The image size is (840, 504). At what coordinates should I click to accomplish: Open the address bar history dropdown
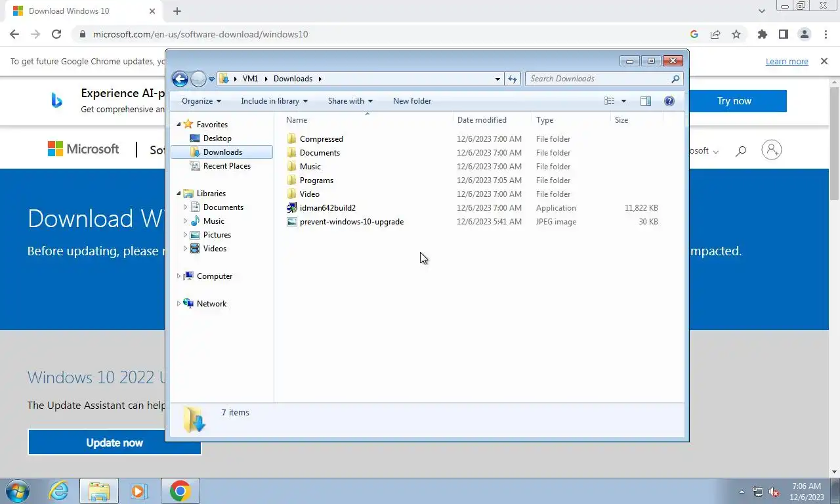coord(497,79)
